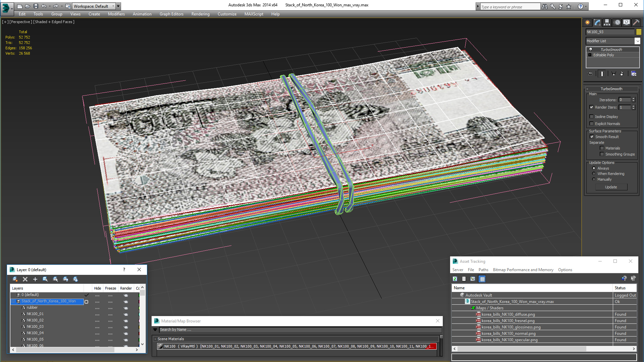Collapse the Scene Materials group

click(155, 339)
